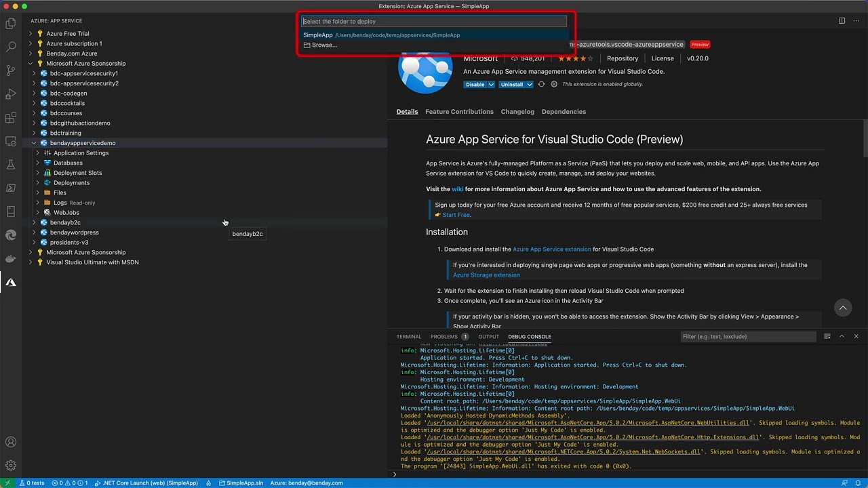Select the DEBUG CONSOLE panel tab
This screenshot has height=488, width=868.
click(530, 337)
